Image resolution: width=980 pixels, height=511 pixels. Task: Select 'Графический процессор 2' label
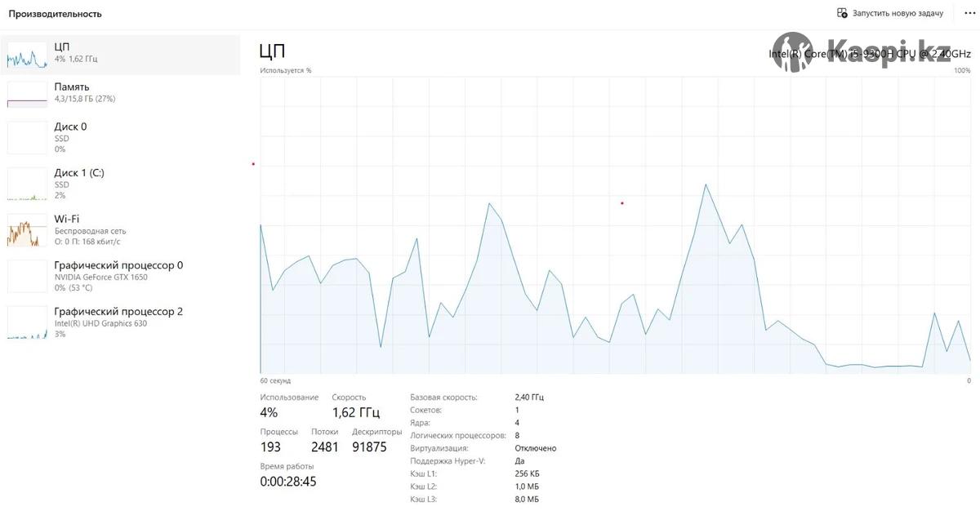[118, 312]
